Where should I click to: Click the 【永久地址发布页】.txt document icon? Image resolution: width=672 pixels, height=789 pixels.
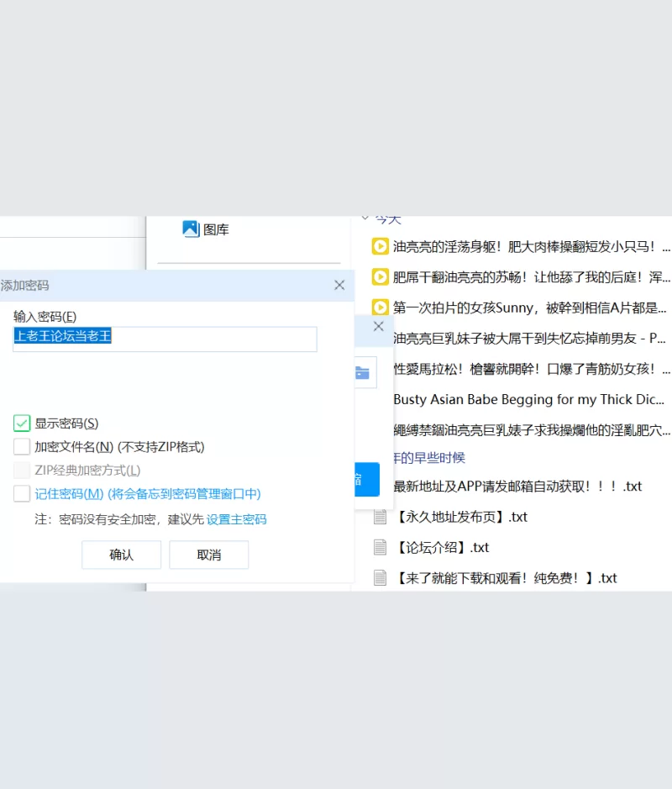(x=381, y=517)
